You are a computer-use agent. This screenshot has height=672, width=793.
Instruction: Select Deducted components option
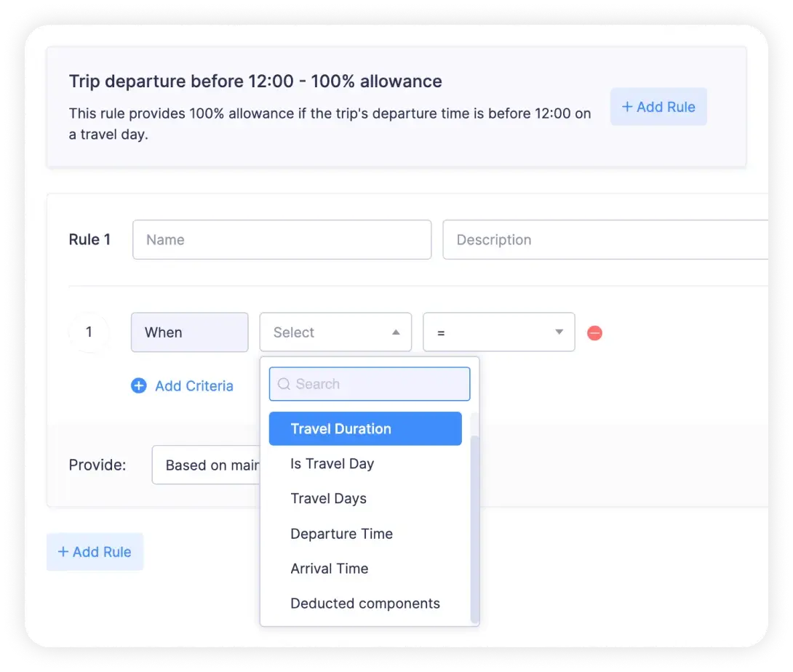click(365, 603)
